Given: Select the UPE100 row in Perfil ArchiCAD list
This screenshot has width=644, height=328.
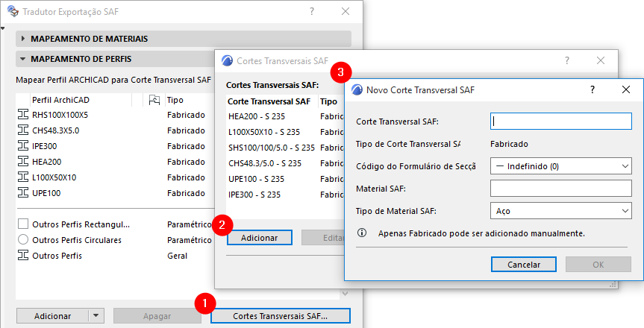Looking at the screenshot, I should [115, 192].
